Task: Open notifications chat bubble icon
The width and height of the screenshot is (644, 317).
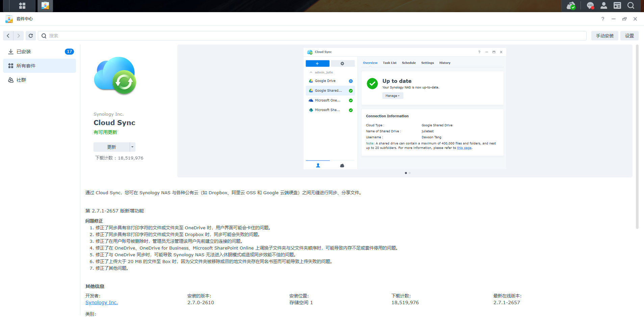Action: click(590, 6)
